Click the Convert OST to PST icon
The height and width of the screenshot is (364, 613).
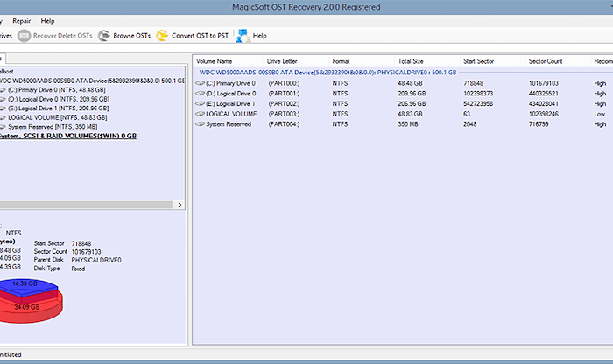click(x=162, y=36)
